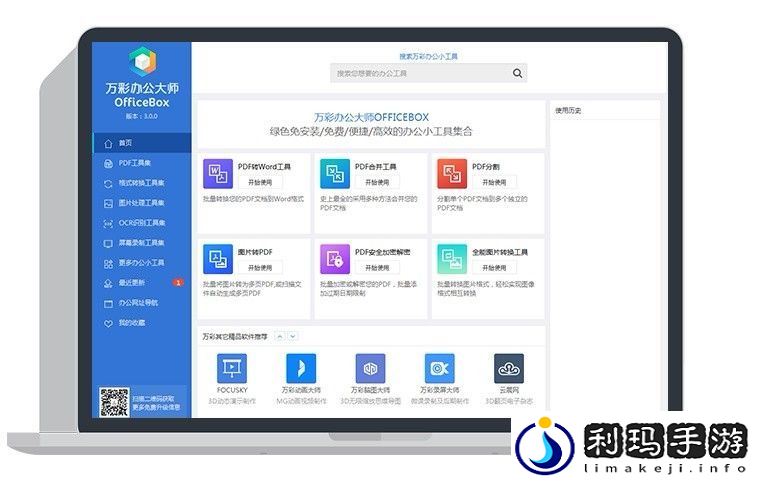Image resolution: width=761 pixels, height=481 pixels.
Task: Click the 搜索万彩办公小工具 heading link
Action: (x=429, y=56)
